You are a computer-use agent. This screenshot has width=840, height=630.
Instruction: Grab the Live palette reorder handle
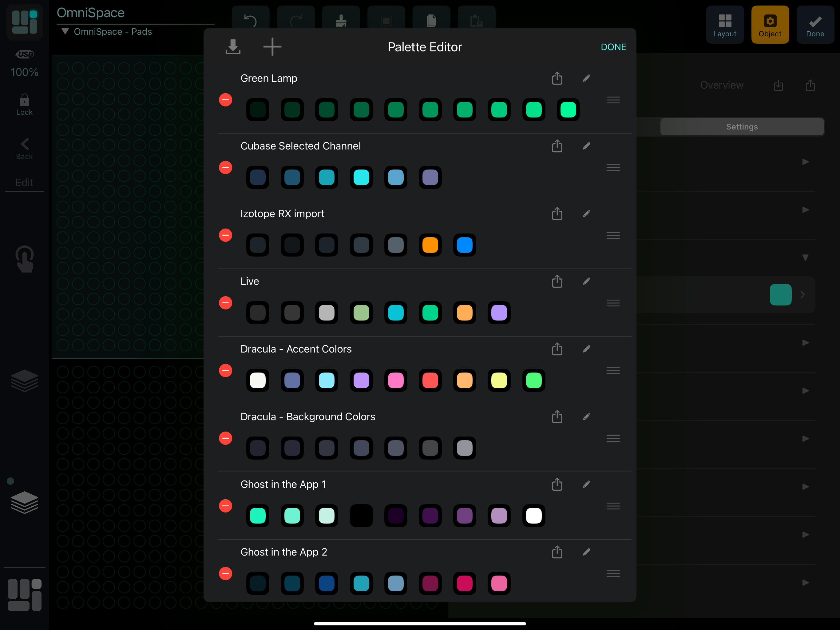613,303
